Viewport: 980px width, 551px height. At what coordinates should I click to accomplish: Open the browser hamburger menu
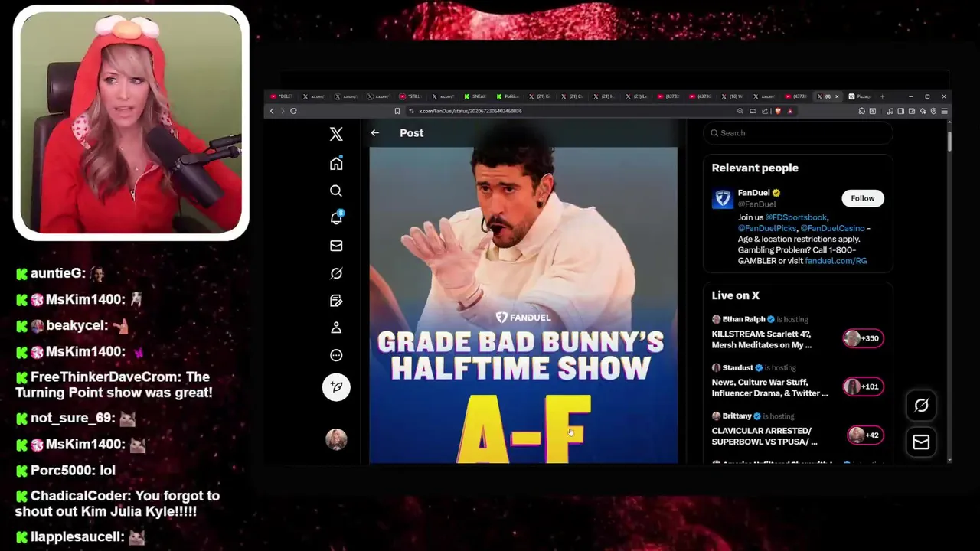pos(944,111)
